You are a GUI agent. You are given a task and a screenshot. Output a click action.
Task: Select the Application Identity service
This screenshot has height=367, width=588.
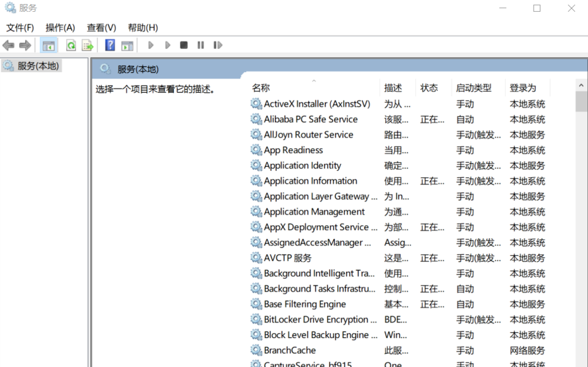coord(302,165)
